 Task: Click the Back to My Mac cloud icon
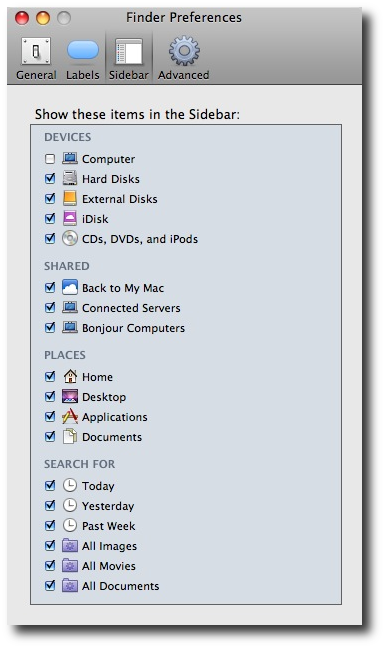point(70,287)
